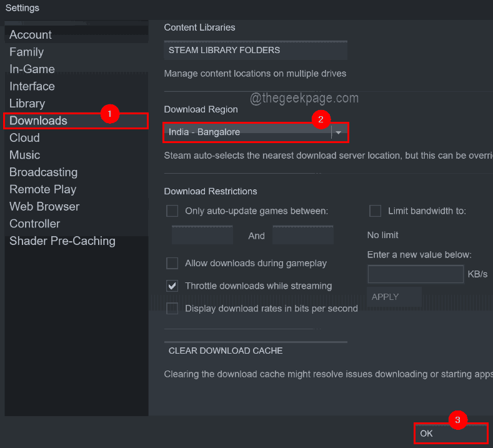Select Family in the settings sidebar
This screenshot has height=448, width=493.
point(26,52)
